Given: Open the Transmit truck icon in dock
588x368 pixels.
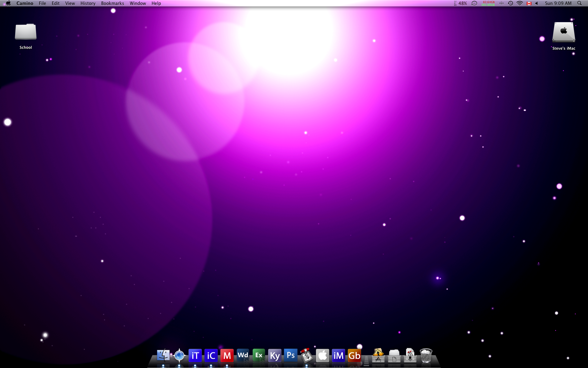Looking at the screenshot, I should [x=307, y=356].
